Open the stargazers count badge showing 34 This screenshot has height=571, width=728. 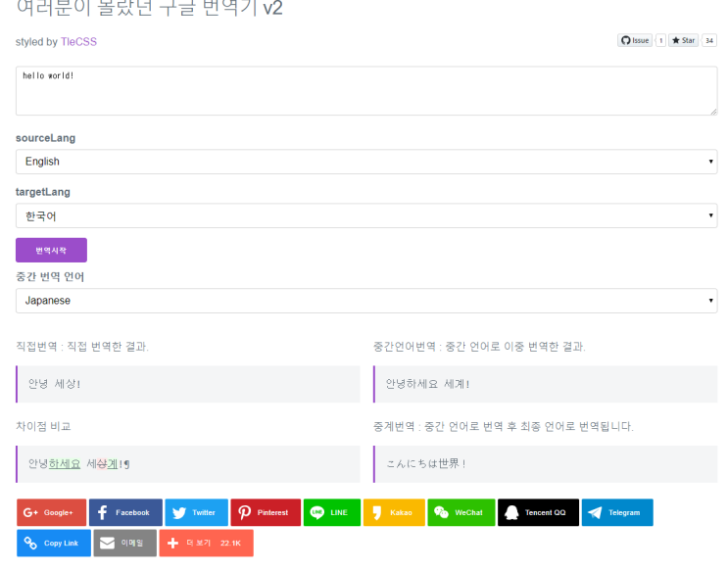point(709,40)
